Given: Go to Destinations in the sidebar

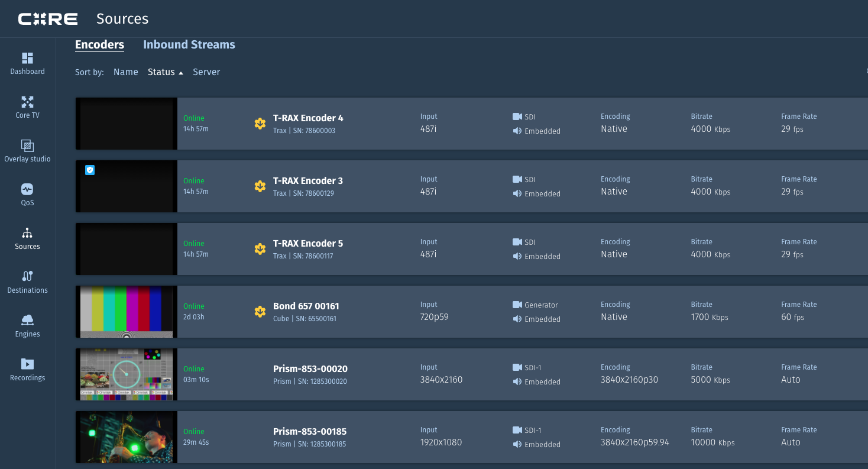Looking at the screenshot, I should click(27, 276).
